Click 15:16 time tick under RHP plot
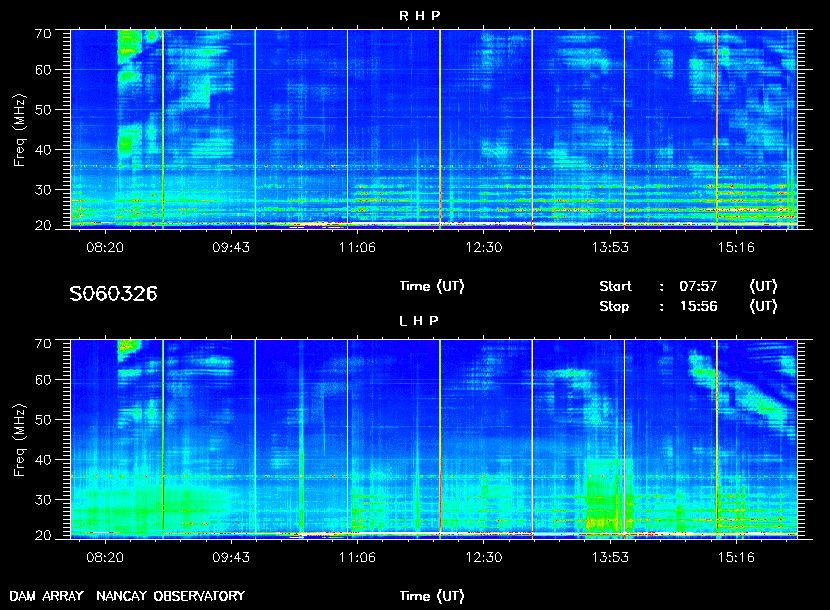This screenshot has width=830, height=610. [x=736, y=247]
